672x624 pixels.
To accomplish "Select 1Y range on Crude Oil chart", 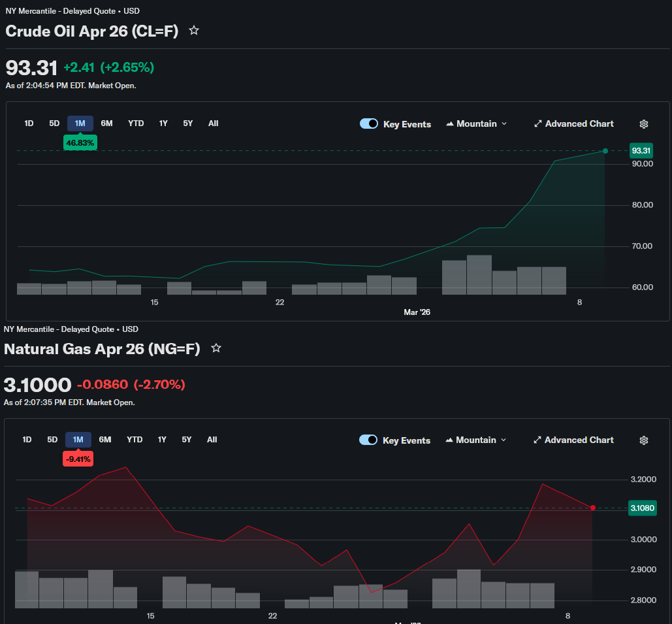I will (x=163, y=123).
